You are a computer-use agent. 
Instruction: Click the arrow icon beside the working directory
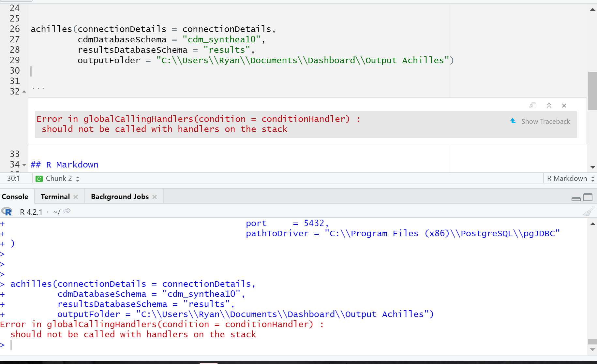(x=67, y=211)
